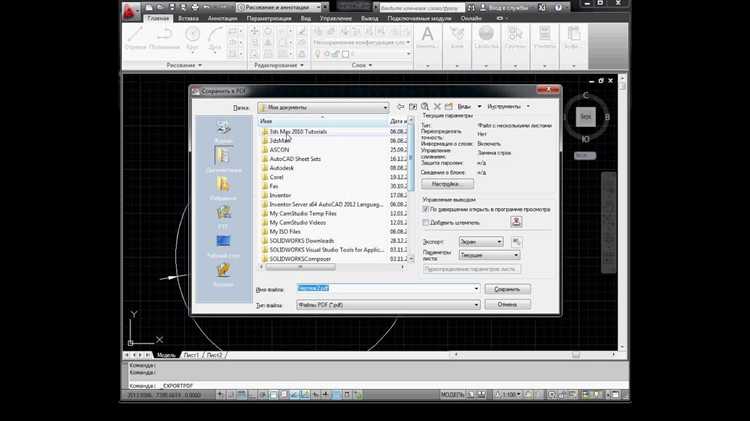Click the select-window icon beside Экспорт dropdown
Screen dimensions: 750x421
[516, 242]
